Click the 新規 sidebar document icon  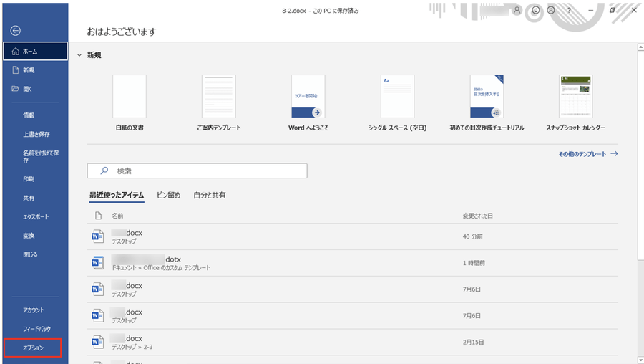pyautogui.click(x=16, y=70)
